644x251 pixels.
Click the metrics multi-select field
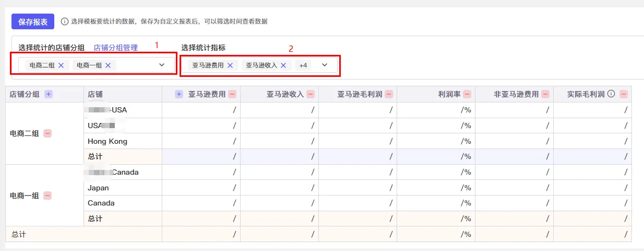260,65
